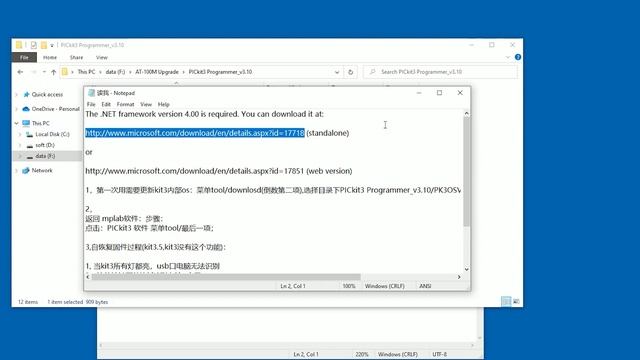Click the Notepad scroll up arrow

pyautogui.click(x=467, y=114)
